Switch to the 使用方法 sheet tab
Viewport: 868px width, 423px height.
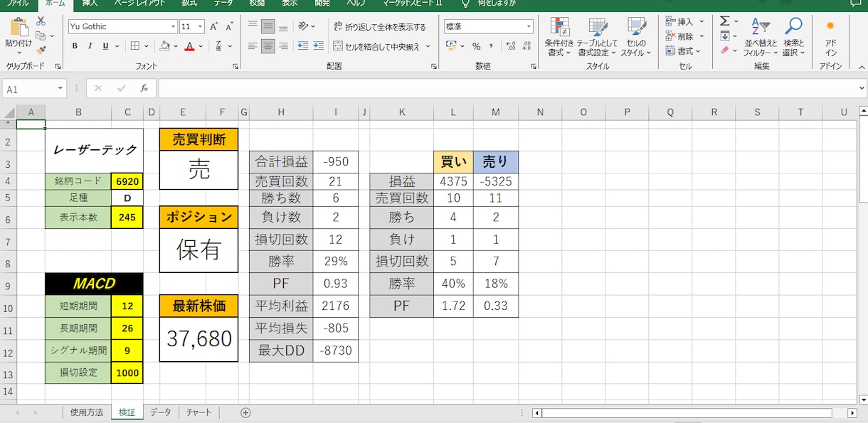(x=87, y=412)
